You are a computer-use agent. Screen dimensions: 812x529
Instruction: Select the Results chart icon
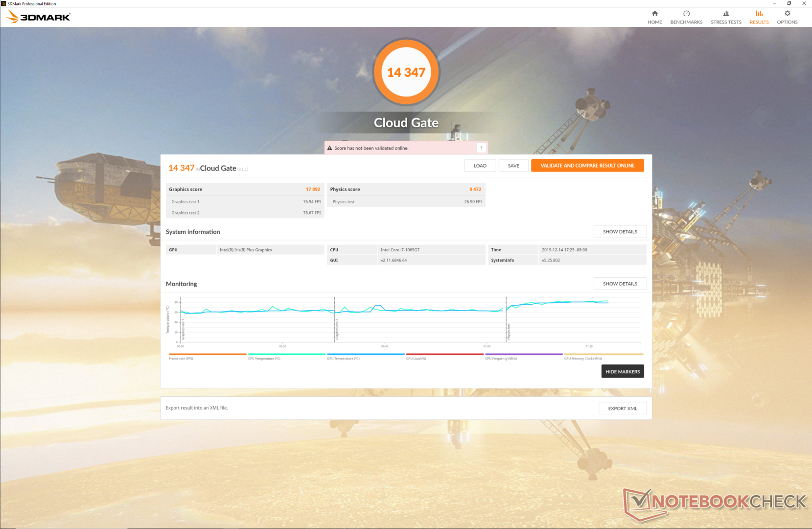click(x=759, y=14)
